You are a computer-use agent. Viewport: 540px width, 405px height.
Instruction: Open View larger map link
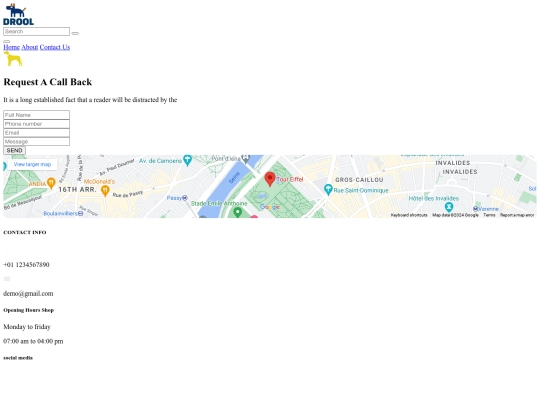(x=32, y=164)
